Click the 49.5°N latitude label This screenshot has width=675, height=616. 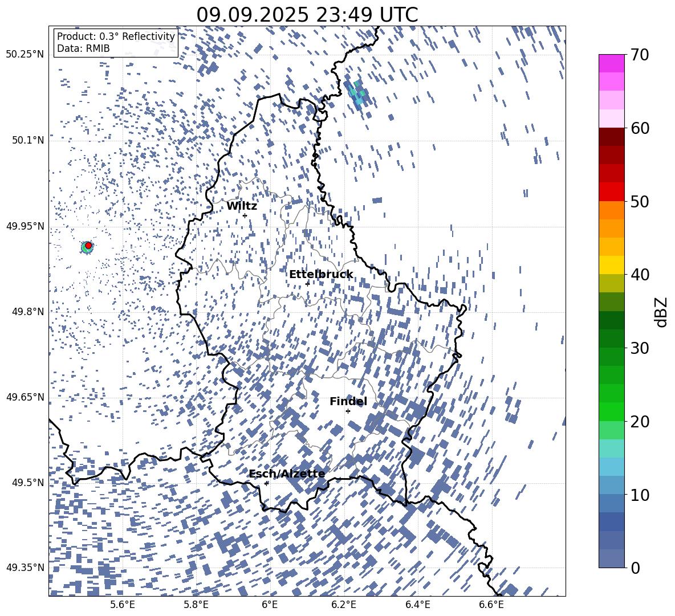(28, 482)
